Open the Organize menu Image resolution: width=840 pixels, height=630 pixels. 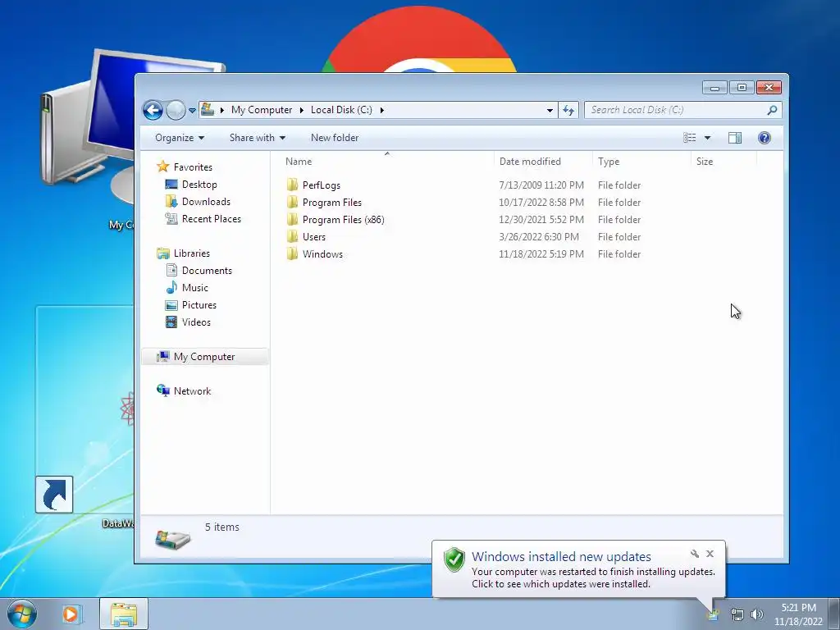point(180,138)
